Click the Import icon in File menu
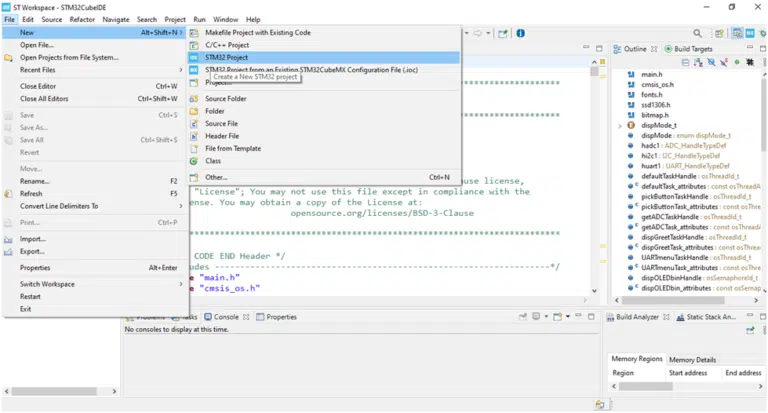Screen dimensions: 768x413 point(8,239)
